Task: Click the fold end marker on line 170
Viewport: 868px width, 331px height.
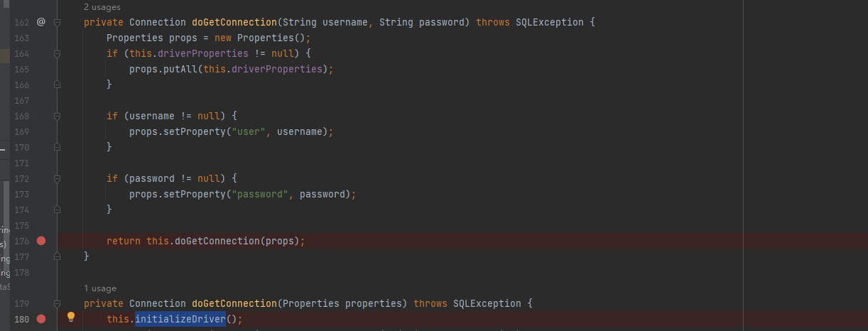Action: [x=58, y=147]
